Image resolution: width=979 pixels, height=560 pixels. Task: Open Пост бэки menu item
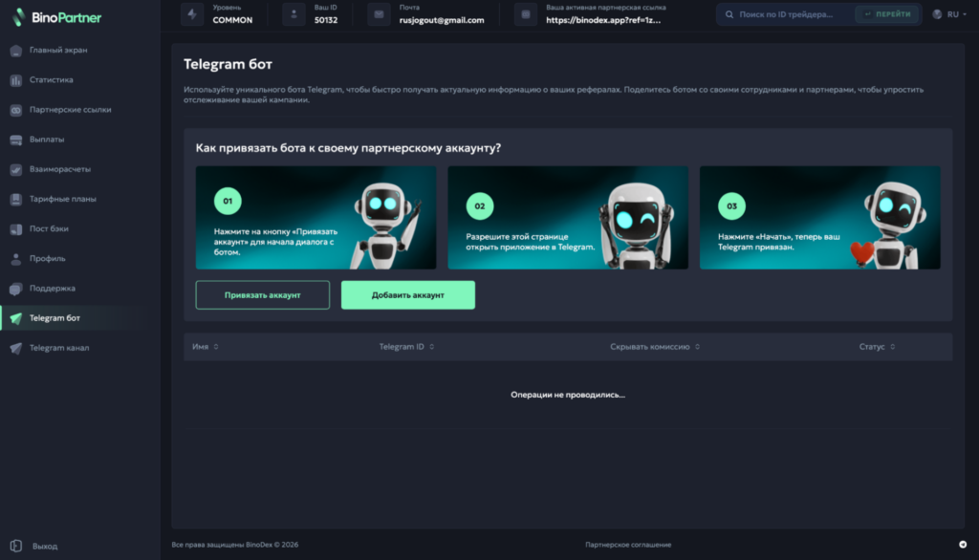[49, 228]
